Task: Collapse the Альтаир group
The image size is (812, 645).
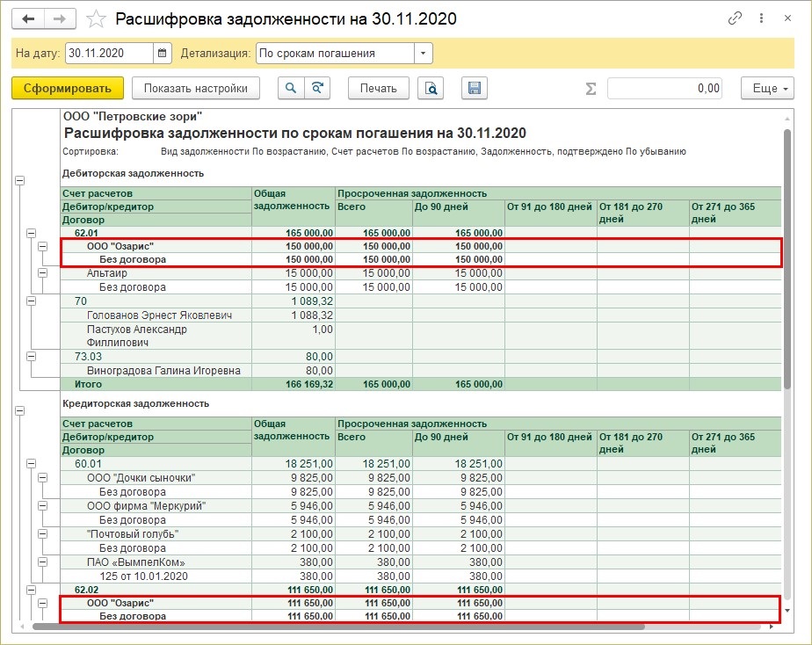Action: point(42,272)
